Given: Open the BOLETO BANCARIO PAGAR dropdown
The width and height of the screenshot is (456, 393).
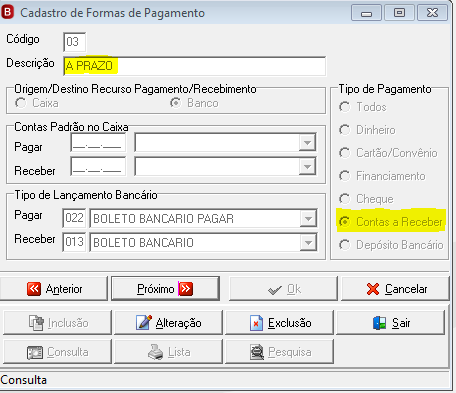Looking at the screenshot, I should coord(308,219).
